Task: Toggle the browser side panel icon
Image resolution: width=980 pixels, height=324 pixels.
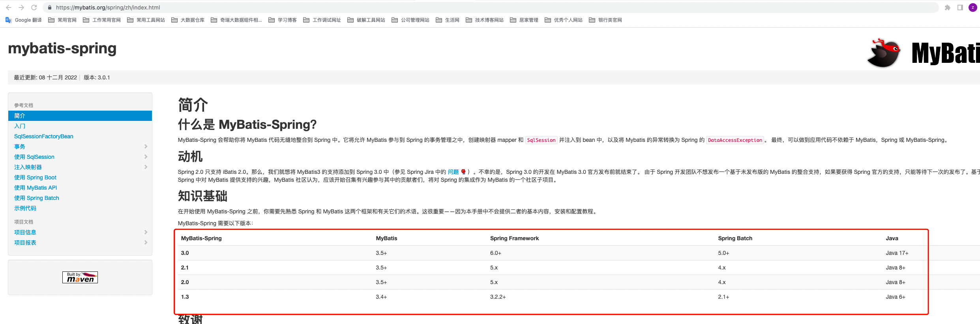Action: click(960, 8)
